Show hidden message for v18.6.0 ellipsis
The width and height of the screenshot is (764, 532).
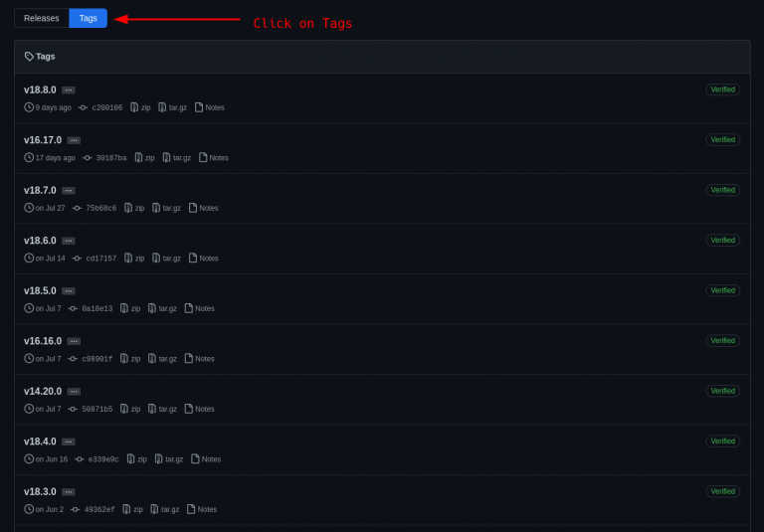pyautogui.click(x=69, y=241)
